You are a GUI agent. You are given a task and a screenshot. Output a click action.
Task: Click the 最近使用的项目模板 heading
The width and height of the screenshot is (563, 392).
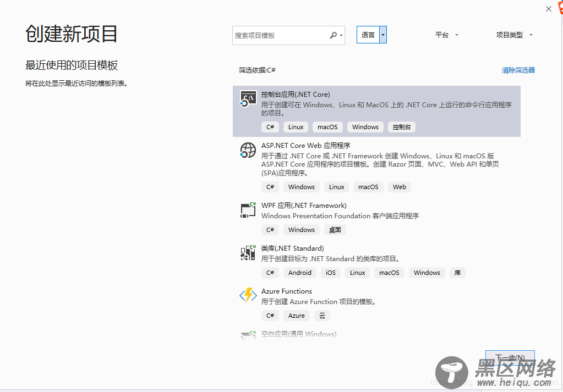(72, 65)
